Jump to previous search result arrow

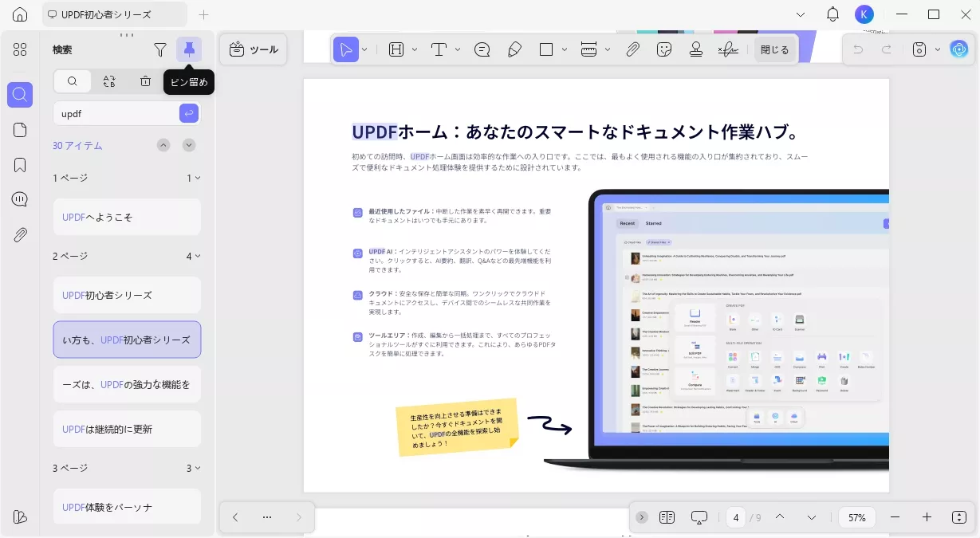click(x=163, y=145)
